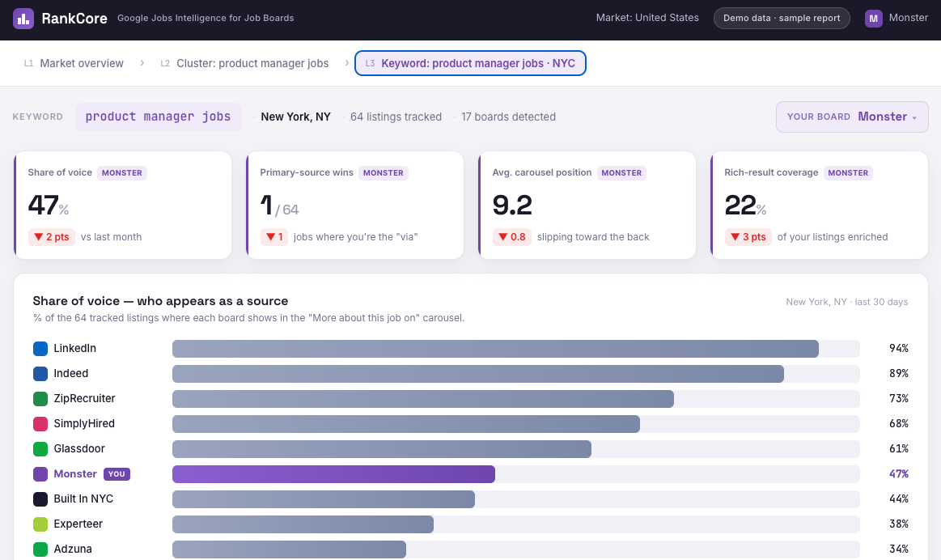Click the MONSTER badge in Rich-result coverage card
The image size is (941, 560).
tap(848, 173)
